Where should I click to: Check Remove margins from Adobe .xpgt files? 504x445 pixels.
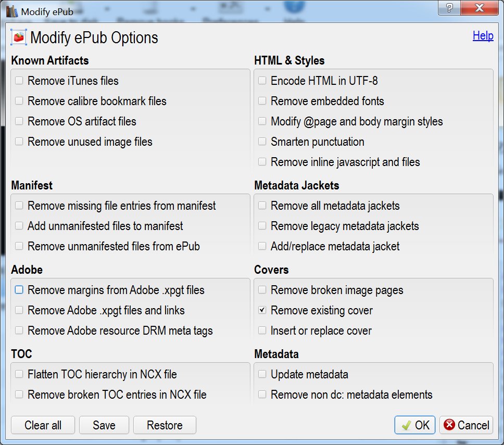(19, 290)
